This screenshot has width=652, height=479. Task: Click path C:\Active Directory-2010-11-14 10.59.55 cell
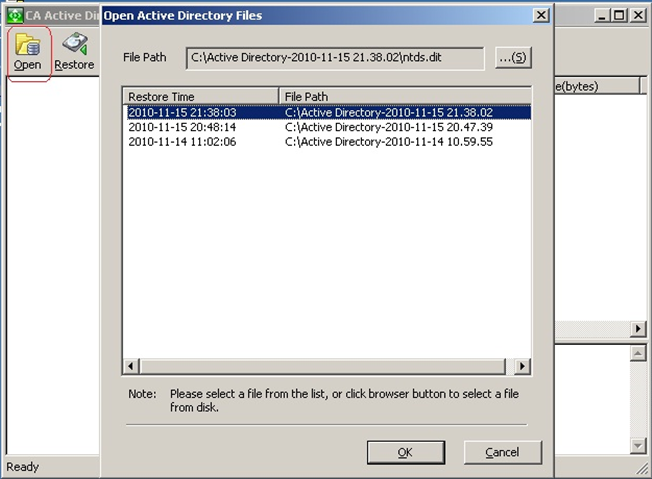389,142
